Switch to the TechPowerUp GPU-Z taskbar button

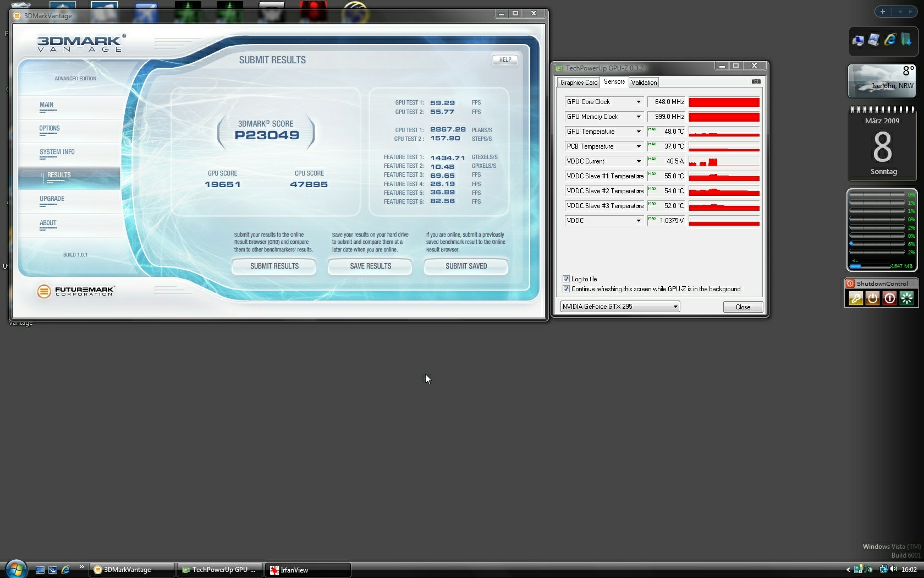coord(219,570)
